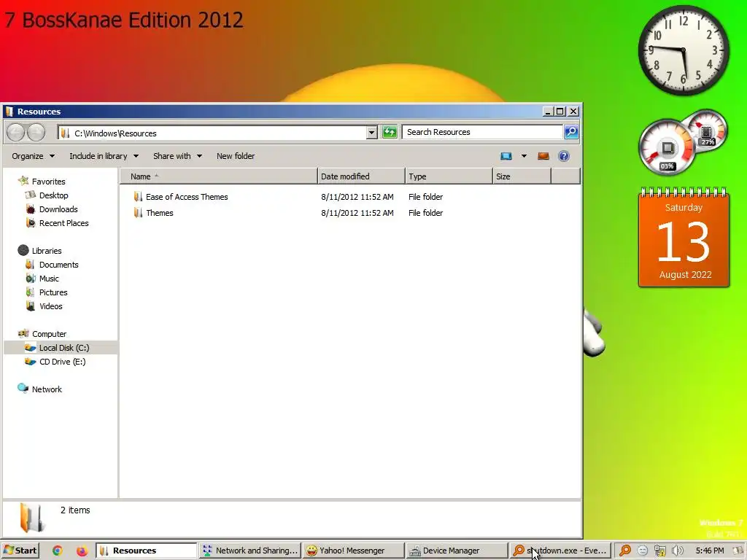
Task: Click the Search Resources field
Action: [482, 132]
